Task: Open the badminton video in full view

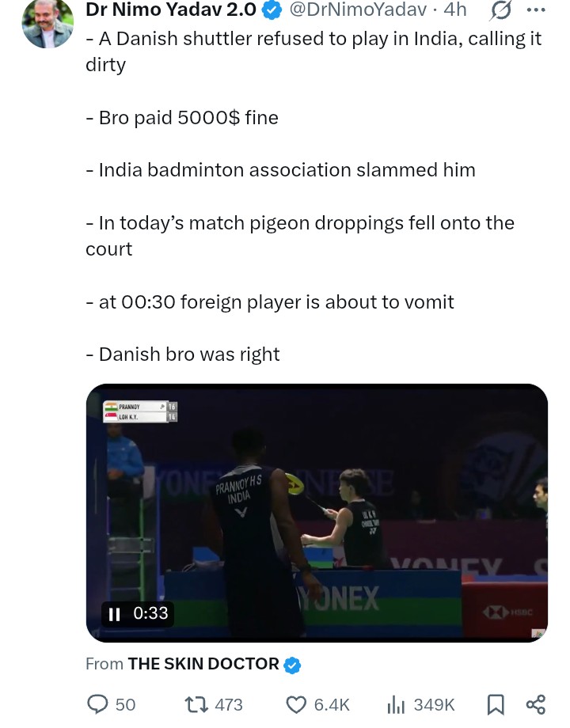Action: coord(317,513)
